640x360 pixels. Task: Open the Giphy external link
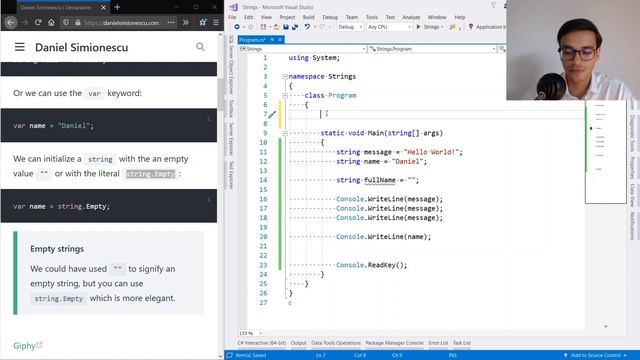click(x=27, y=346)
